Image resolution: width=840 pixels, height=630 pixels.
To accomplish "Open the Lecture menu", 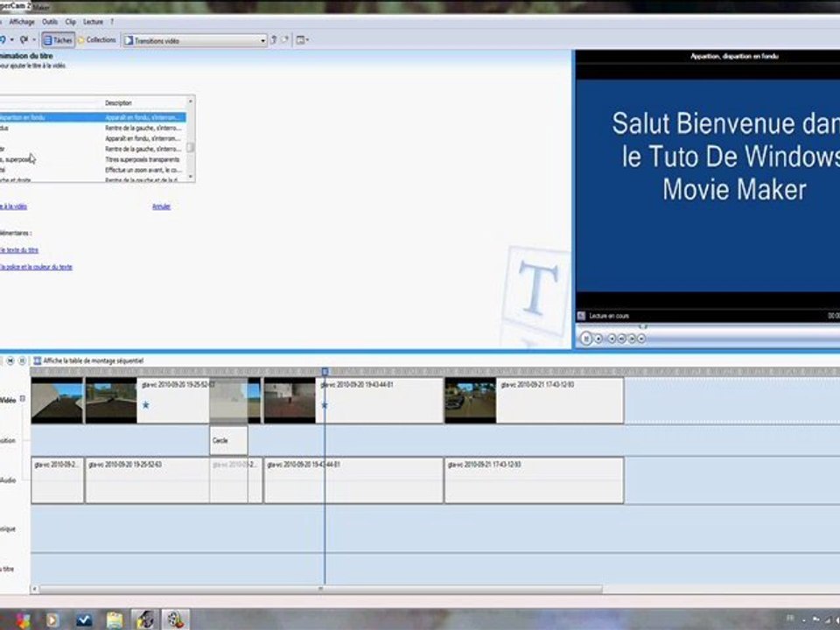I will (x=94, y=22).
